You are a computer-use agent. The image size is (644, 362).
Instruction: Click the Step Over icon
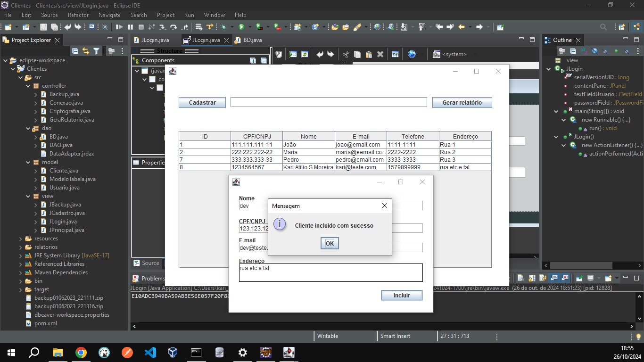[173, 27]
